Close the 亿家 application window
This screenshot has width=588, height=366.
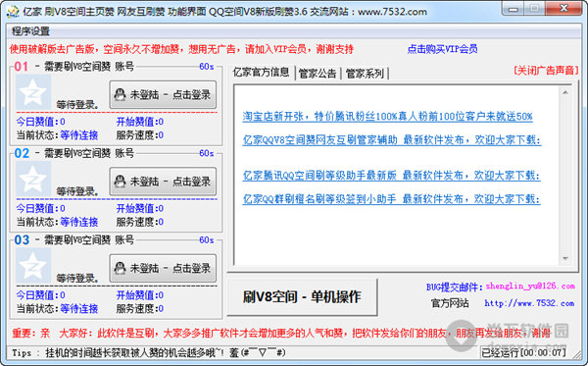564,9
